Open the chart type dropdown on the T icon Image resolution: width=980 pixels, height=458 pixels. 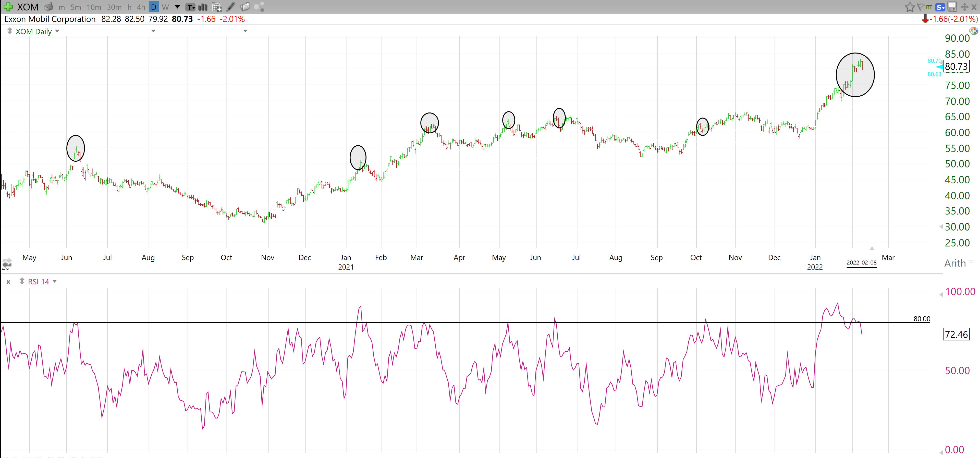[x=191, y=7]
